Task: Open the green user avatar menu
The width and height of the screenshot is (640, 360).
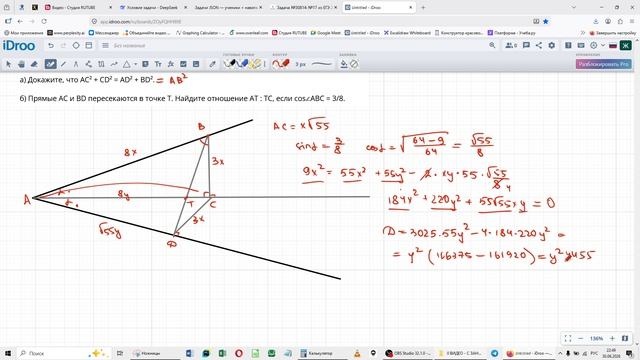Action: (x=625, y=45)
